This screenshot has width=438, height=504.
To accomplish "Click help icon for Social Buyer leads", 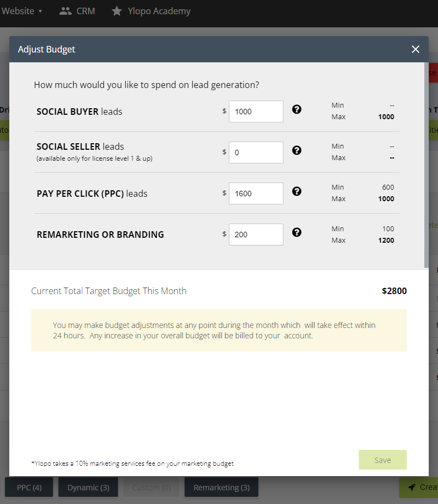I will pos(297,109).
